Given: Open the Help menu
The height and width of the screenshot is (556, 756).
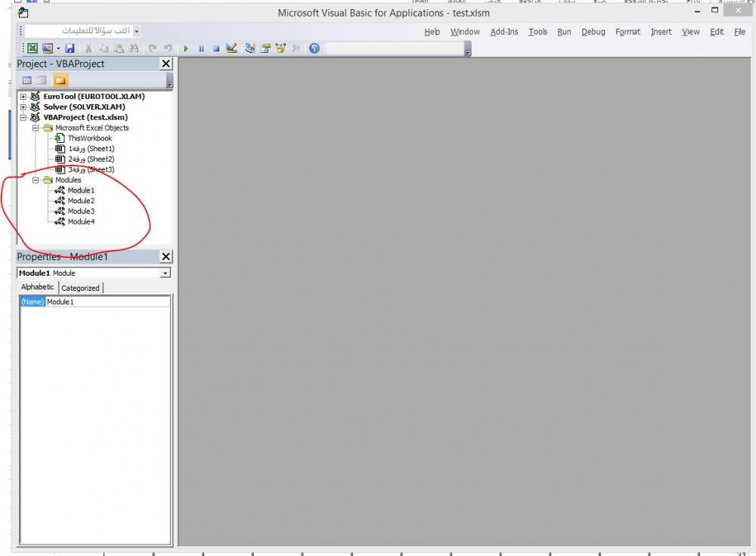Looking at the screenshot, I should (432, 32).
